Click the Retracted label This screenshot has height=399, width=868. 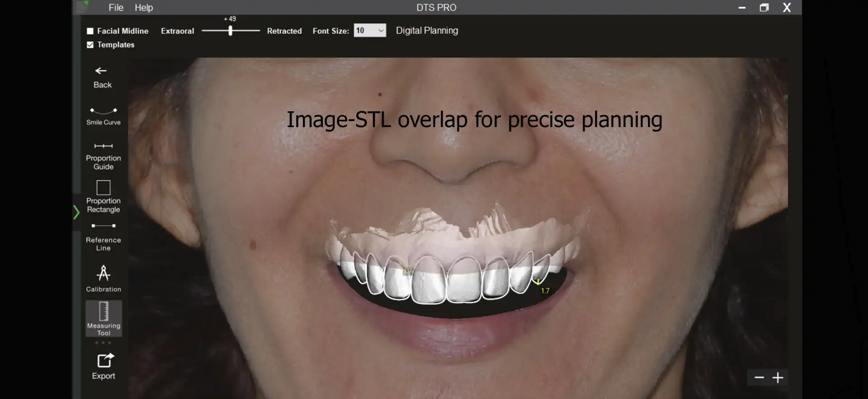coord(284,31)
